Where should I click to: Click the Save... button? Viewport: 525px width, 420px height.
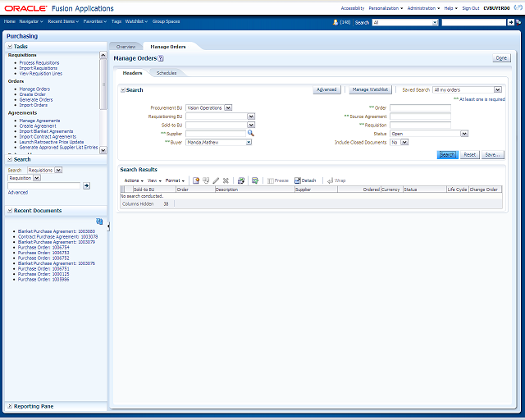[492, 155]
